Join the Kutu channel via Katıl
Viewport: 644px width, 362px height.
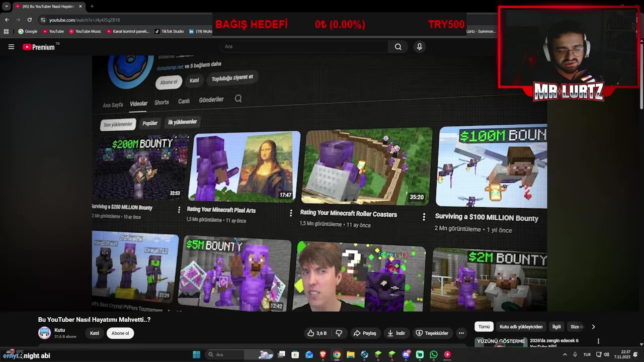[95, 333]
